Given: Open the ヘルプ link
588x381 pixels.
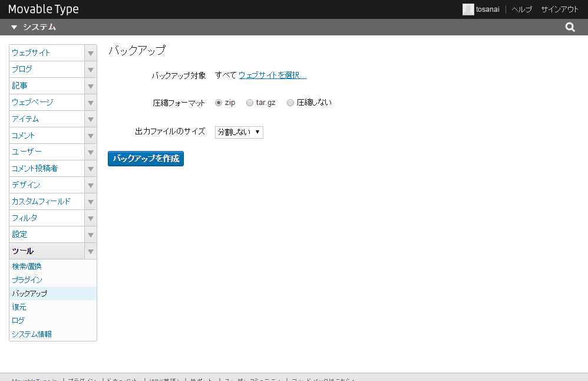Looking at the screenshot, I should (521, 9).
